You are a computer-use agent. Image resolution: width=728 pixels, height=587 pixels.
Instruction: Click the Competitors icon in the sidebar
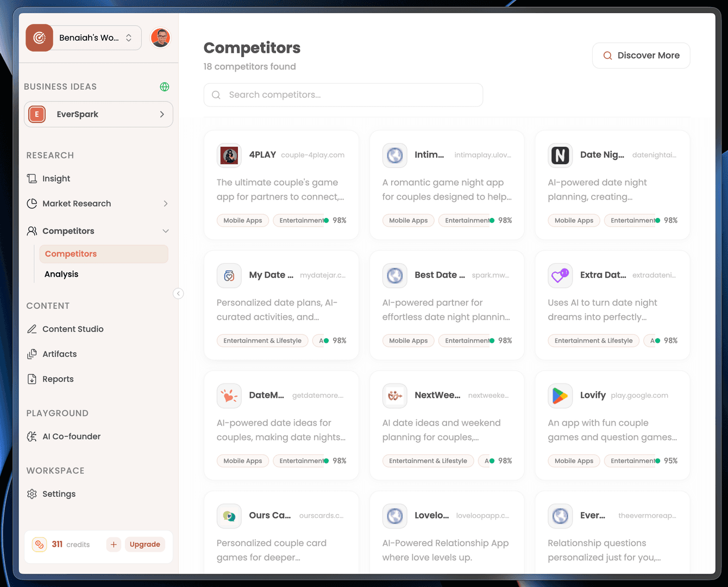tap(32, 230)
